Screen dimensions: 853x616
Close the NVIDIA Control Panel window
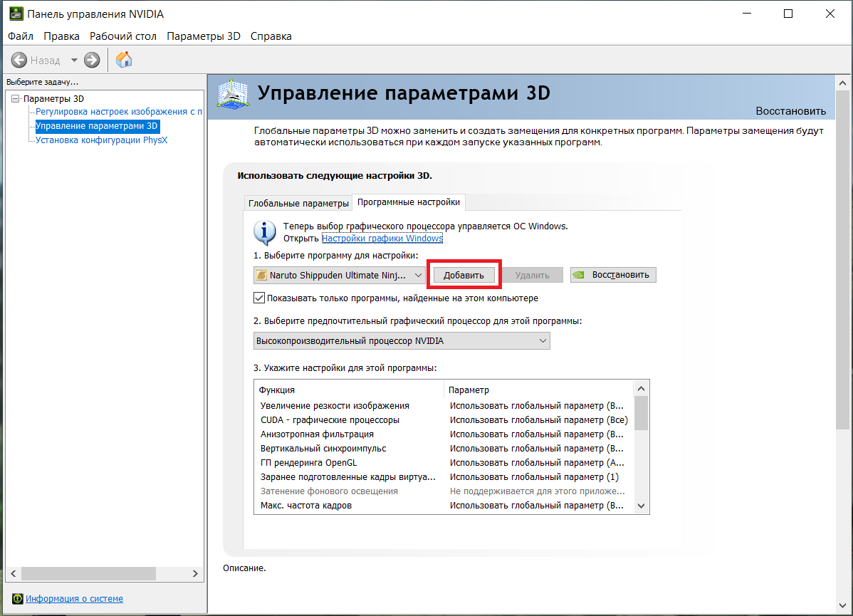point(830,14)
